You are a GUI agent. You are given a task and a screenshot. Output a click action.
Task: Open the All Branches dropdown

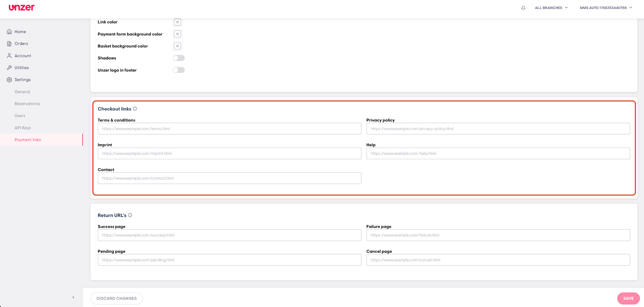[551, 8]
